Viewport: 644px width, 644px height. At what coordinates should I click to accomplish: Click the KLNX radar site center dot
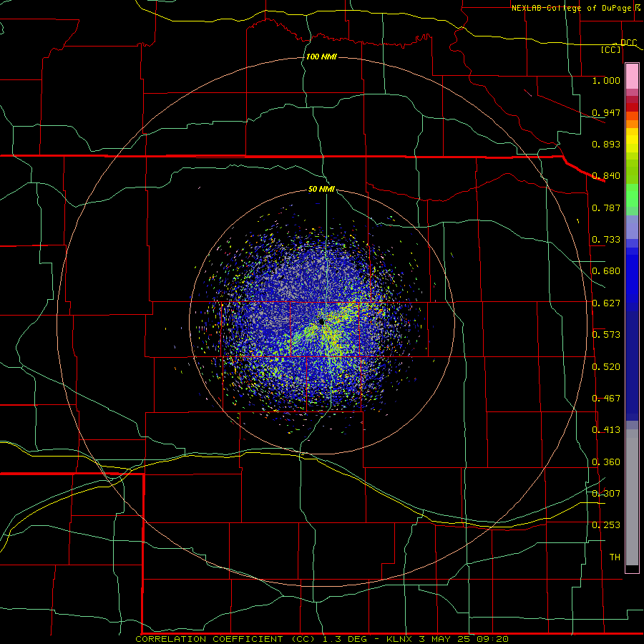[x=321, y=321]
